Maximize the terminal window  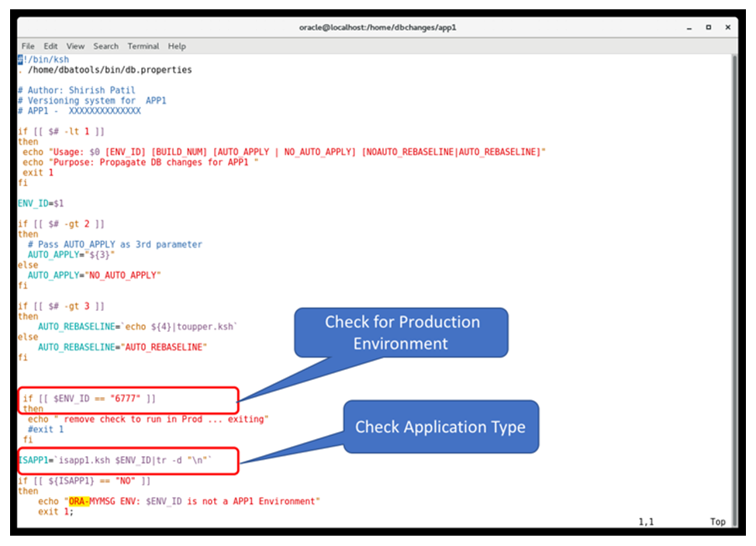[708, 27]
